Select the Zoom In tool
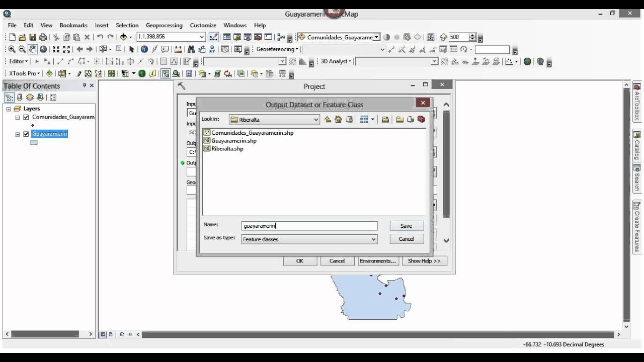This screenshot has height=362, width=644. click(12, 49)
